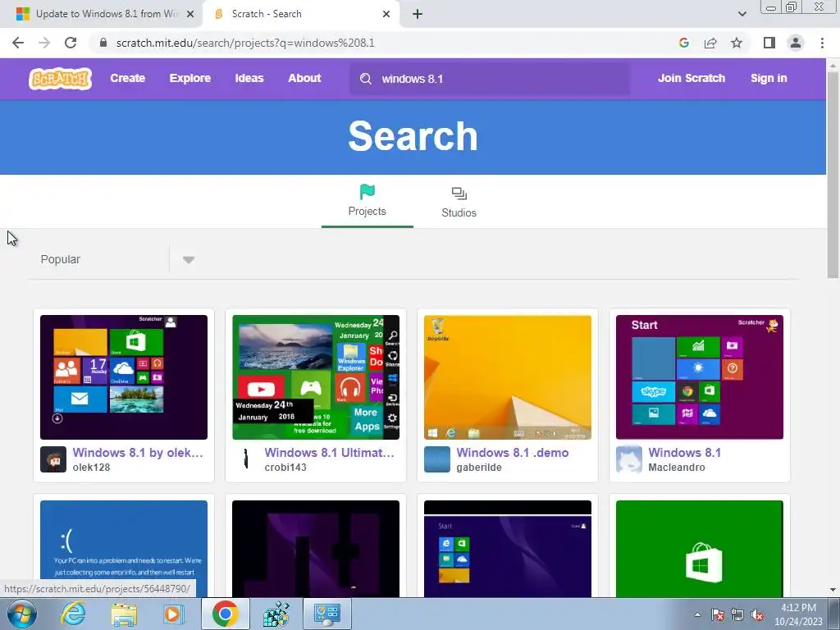Click network icon in system tray
The image size is (840, 630).
737,615
